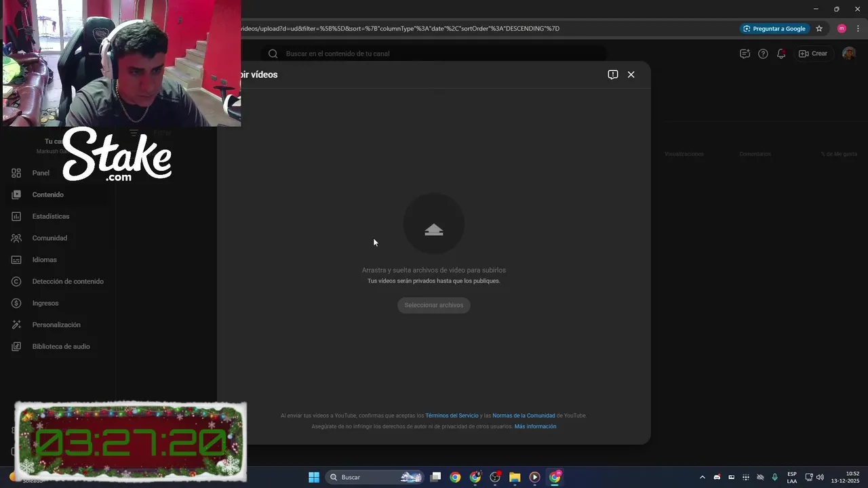This screenshot has height=488, width=868.
Task: Open Ingresos monetization section
Action: (45, 303)
